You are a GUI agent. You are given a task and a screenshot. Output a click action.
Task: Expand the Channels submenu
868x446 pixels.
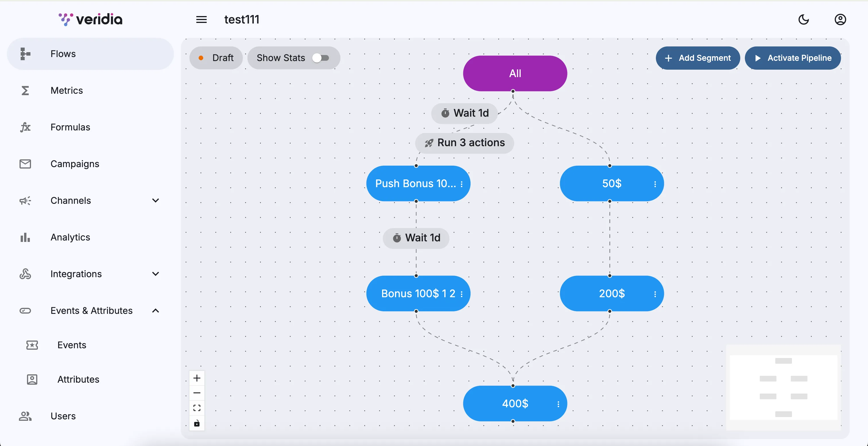pos(155,201)
